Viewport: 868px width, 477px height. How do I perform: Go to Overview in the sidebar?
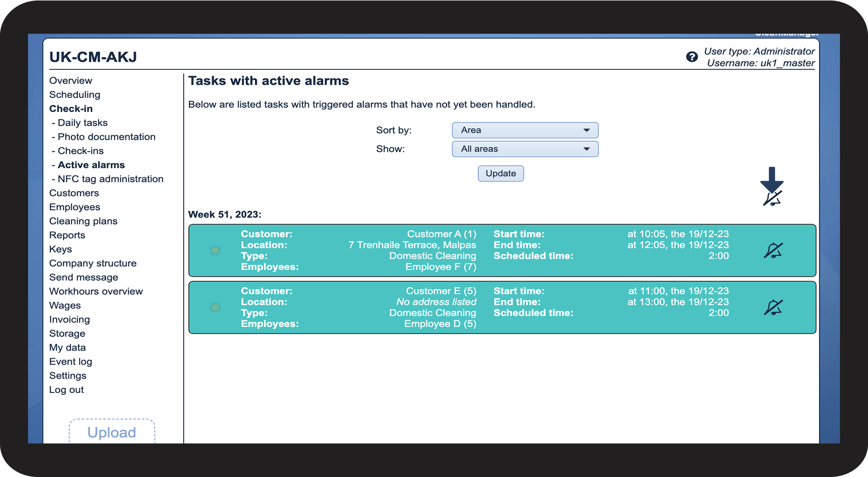coord(71,81)
